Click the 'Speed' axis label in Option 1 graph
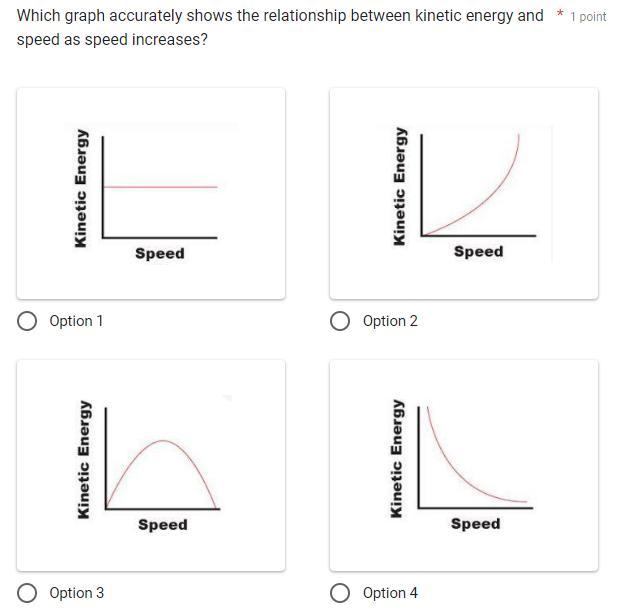Screen dimensions: 623x612 (x=160, y=254)
